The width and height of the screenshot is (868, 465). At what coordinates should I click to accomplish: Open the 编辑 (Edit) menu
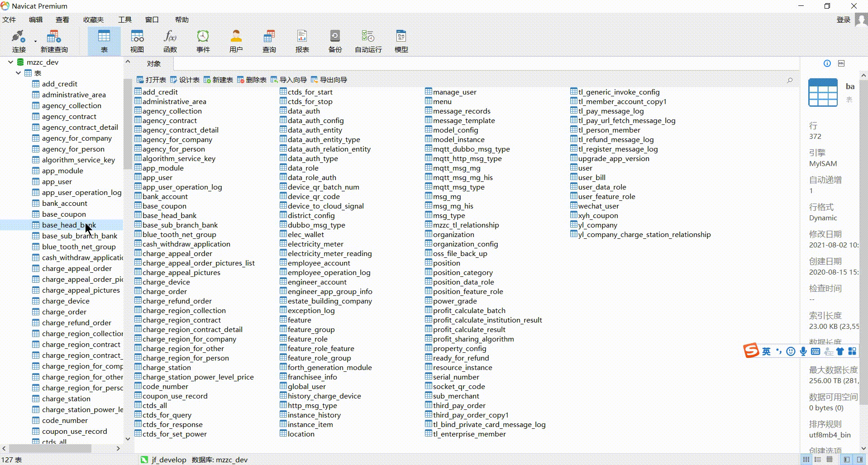[36, 19]
